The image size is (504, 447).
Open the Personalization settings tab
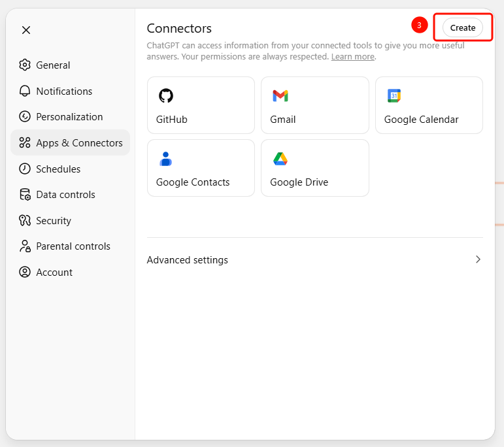tap(69, 117)
